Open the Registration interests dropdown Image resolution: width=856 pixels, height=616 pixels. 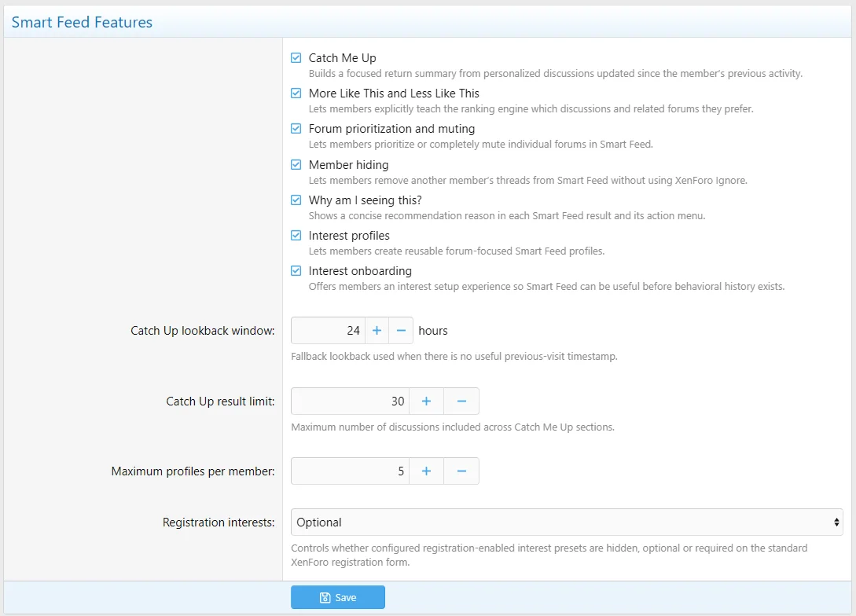click(x=567, y=522)
